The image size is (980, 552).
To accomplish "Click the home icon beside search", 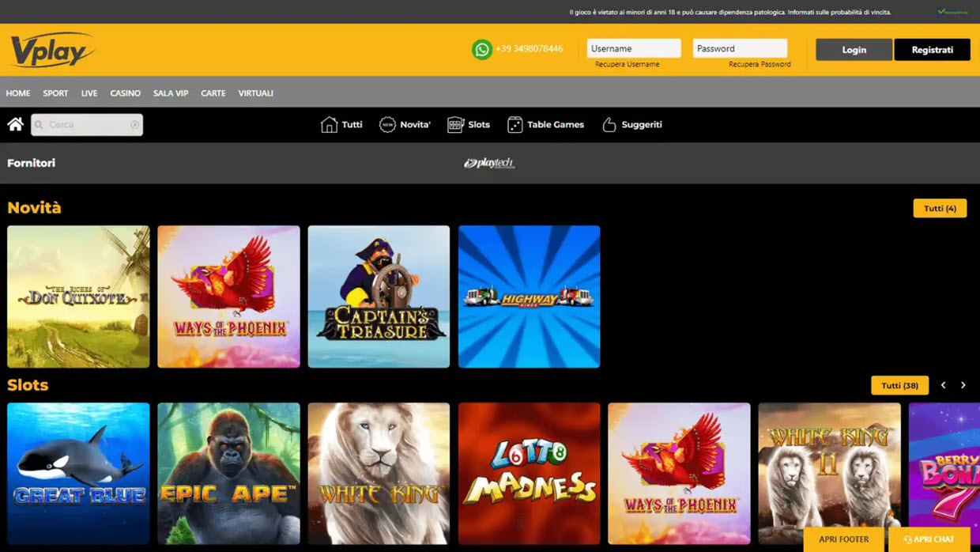I will 15,124.
